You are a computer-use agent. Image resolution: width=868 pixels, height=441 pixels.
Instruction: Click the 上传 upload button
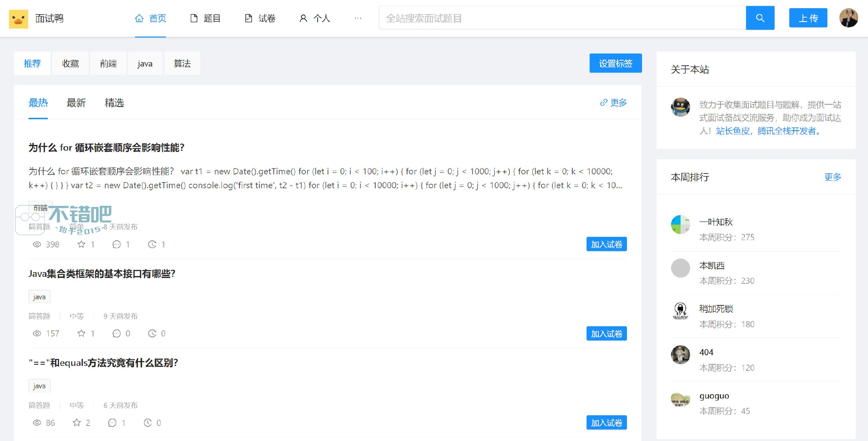click(808, 18)
